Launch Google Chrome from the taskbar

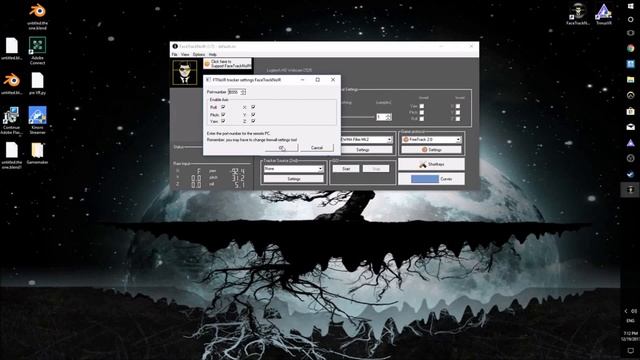click(x=631, y=49)
